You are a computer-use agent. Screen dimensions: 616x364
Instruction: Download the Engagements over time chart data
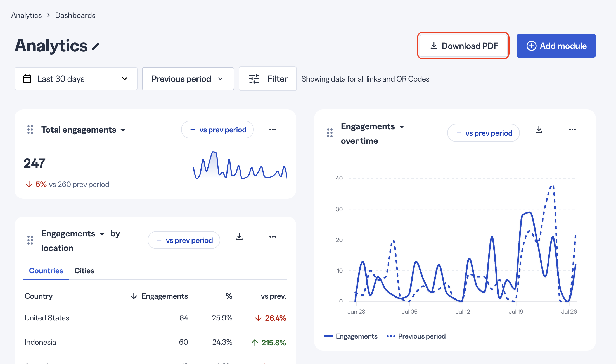539,130
